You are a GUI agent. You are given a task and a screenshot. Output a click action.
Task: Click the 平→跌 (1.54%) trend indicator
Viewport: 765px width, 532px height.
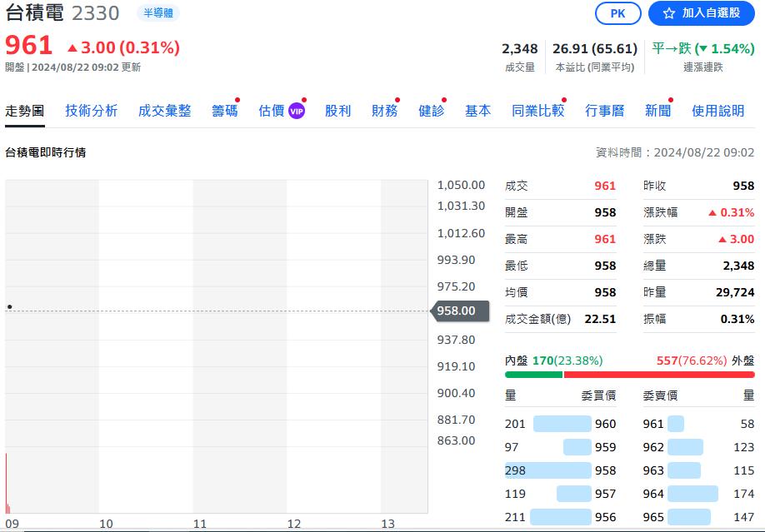pyautogui.click(x=703, y=49)
